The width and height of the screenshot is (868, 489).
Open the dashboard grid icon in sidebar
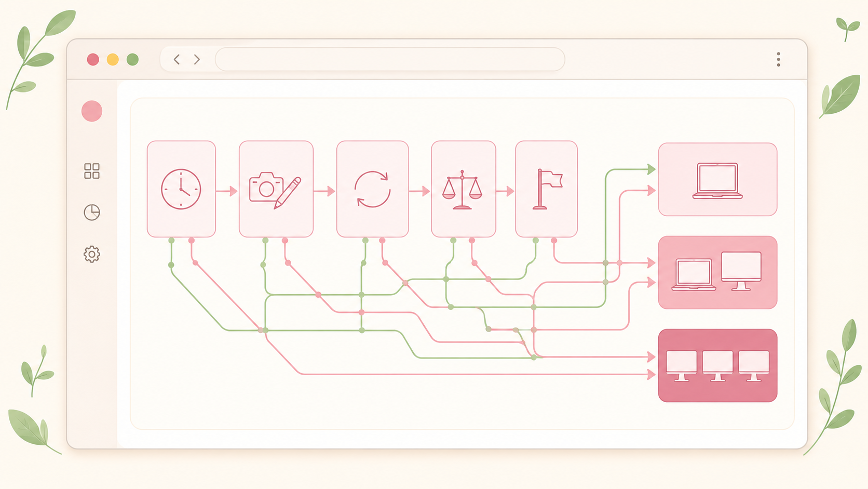[92, 171]
